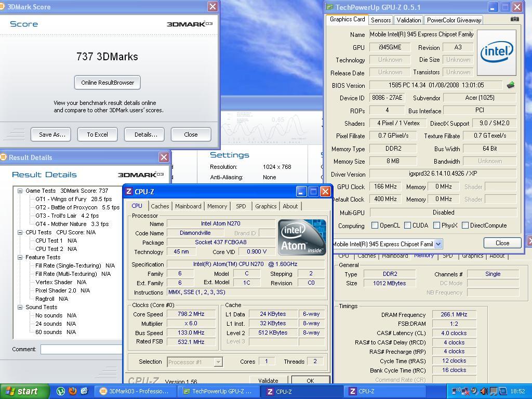This screenshot has width=532, height=399.
Task: Click the Comment input field
Action: [82, 349]
